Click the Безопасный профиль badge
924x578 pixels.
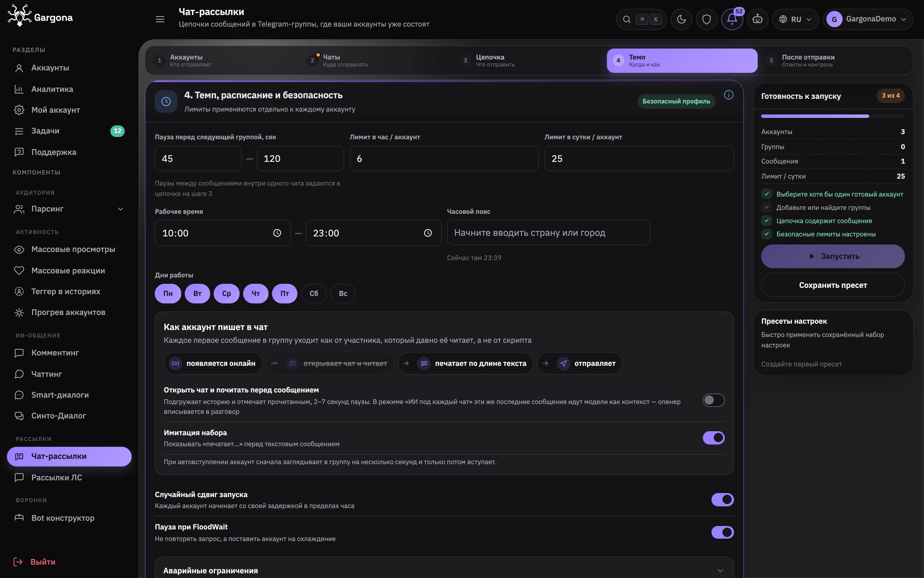[x=676, y=101]
